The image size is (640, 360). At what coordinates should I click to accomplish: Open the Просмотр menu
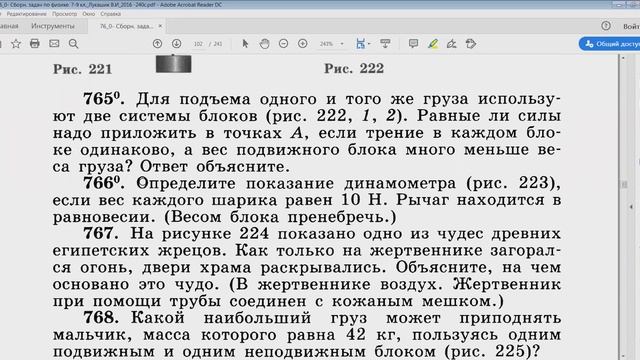pyautogui.click(x=64, y=14)
